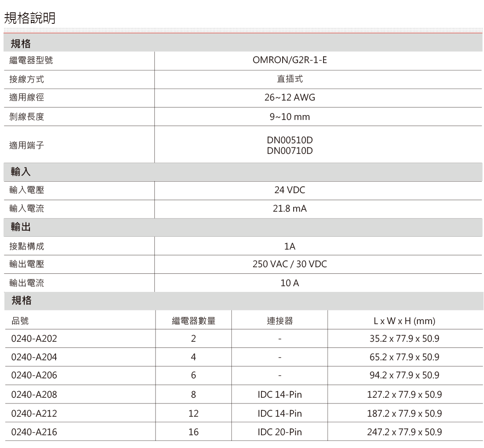Select the 接線方式 label

26,79
